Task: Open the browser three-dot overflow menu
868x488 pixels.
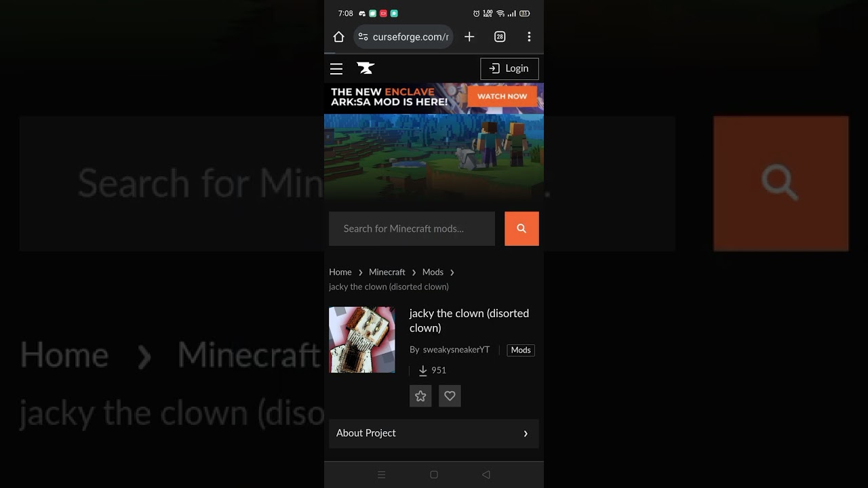Action: 529,37
